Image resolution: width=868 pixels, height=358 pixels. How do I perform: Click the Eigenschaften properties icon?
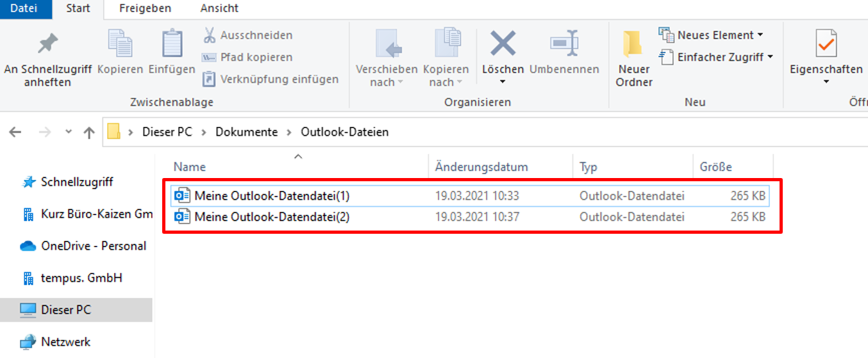coord(826,44)
